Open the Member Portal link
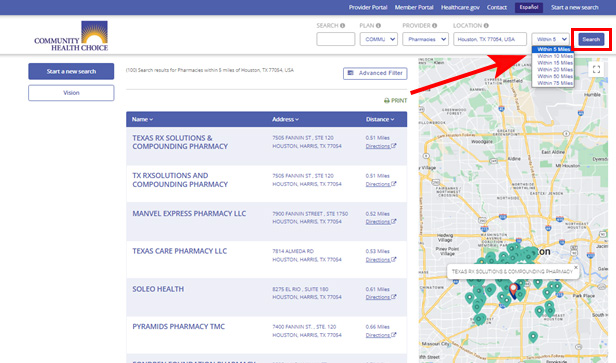The height and width of the screenshot is (363, 616). point(414,7)
